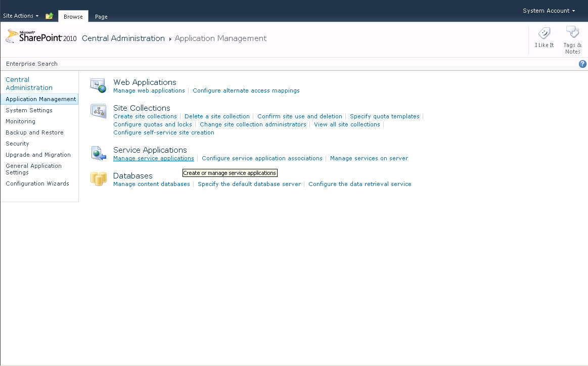Open Manage service applications link
The height and width of the screenshot is (366, 588).
pos(153,158)
